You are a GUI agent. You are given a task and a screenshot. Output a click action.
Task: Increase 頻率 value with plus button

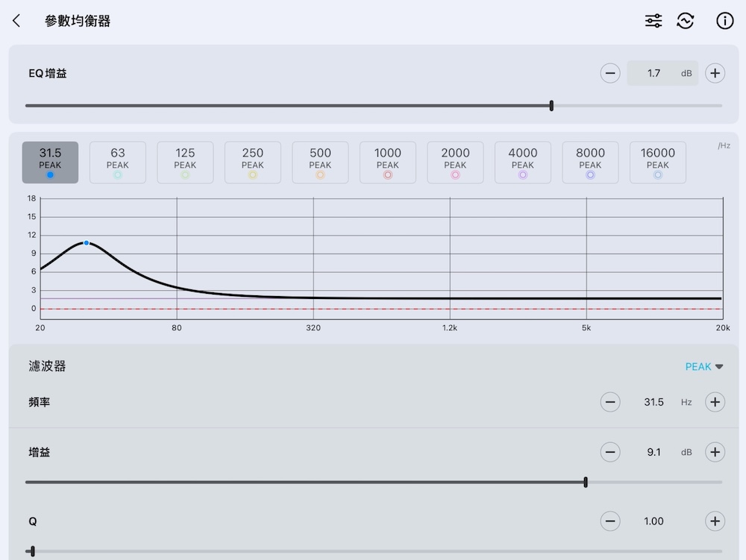pos(715,402)
